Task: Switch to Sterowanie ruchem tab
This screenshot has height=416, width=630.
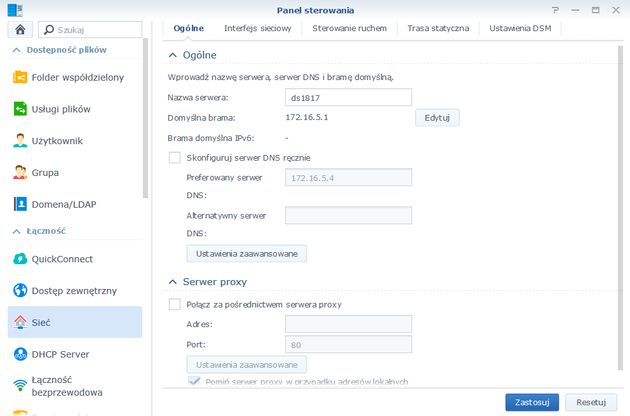Action: pyautogui.click(x=350, y=28)
